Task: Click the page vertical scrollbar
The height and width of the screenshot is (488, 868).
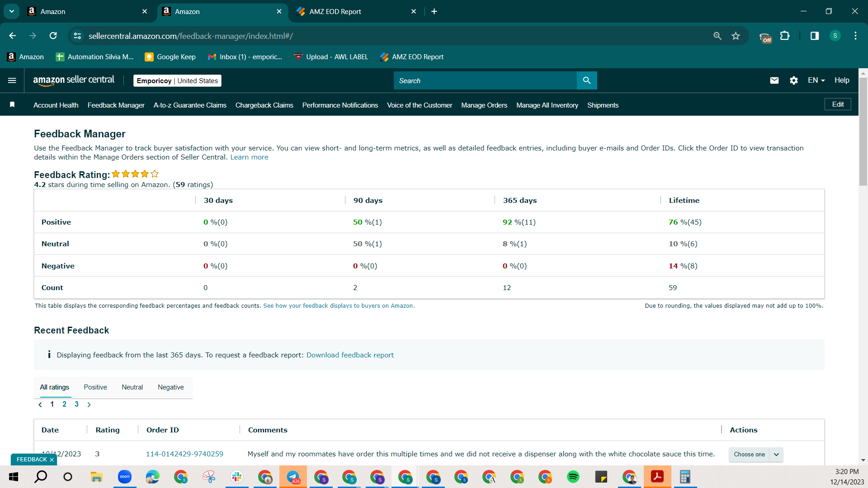Action: (x=863, y=131)
